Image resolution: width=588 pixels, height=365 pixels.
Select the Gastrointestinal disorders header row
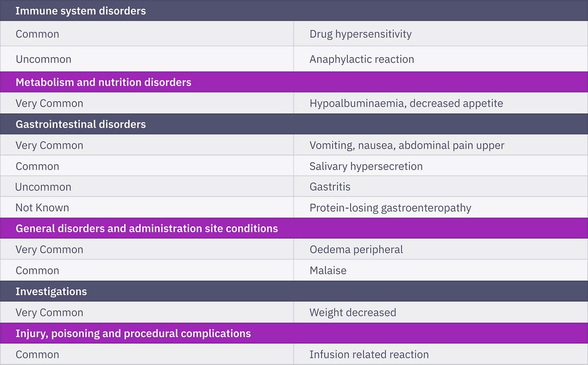(x=294, y=124)
